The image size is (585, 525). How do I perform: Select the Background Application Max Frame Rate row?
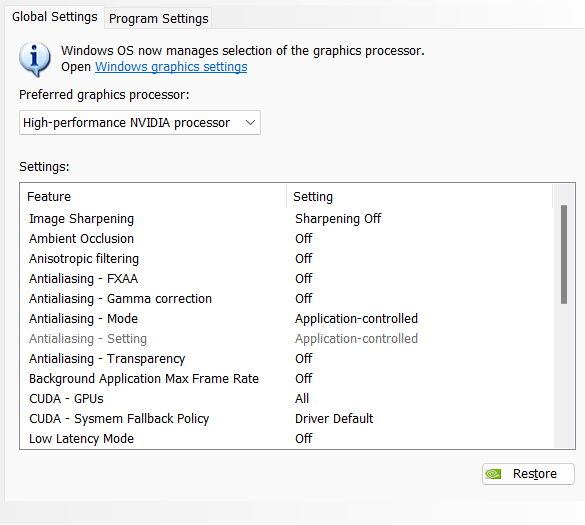click(x=287, y=379)
